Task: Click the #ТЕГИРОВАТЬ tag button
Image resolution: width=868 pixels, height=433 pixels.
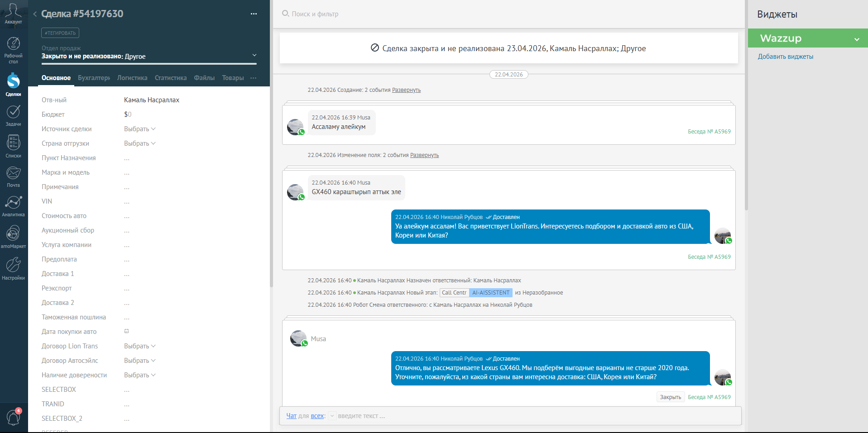Action: 60,33
